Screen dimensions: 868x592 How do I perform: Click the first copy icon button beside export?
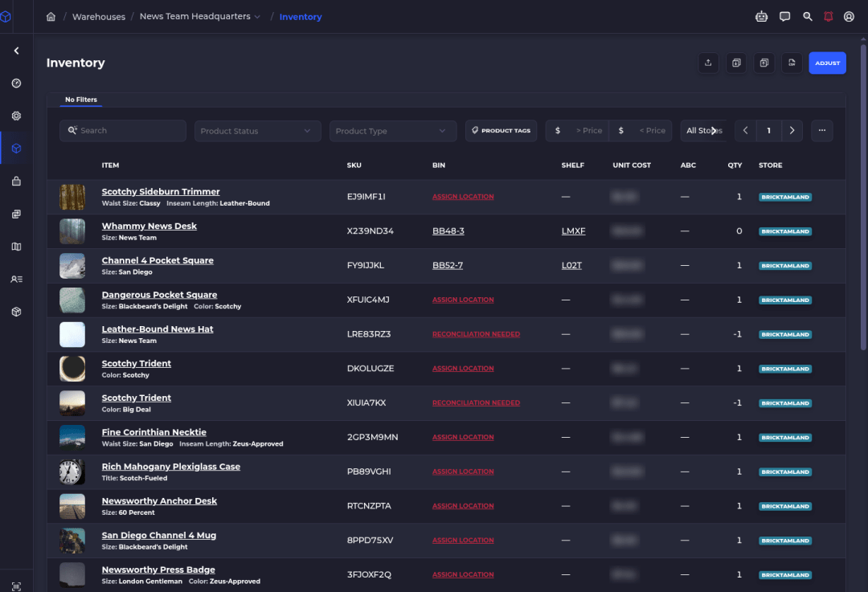[x=736, y=63]
